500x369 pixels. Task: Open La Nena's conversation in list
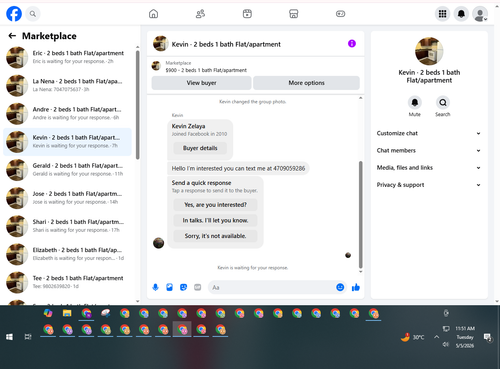(x=67, y=85)
